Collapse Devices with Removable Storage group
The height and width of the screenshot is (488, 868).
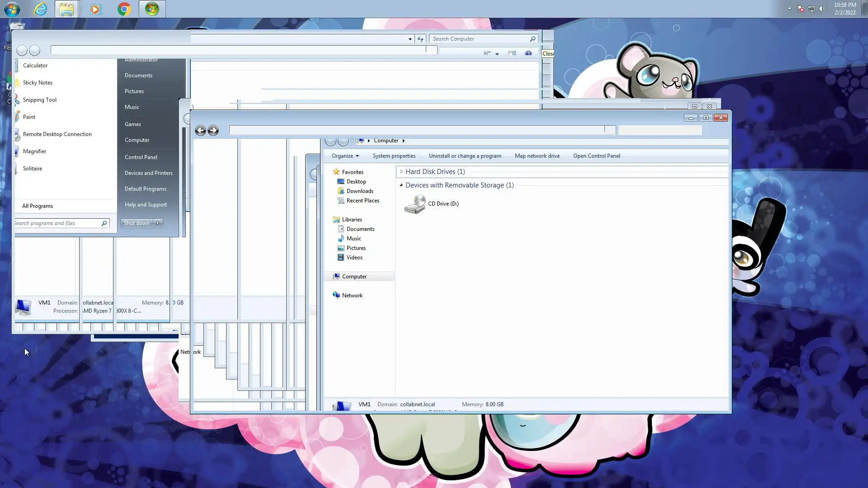(x=401, y=185)
